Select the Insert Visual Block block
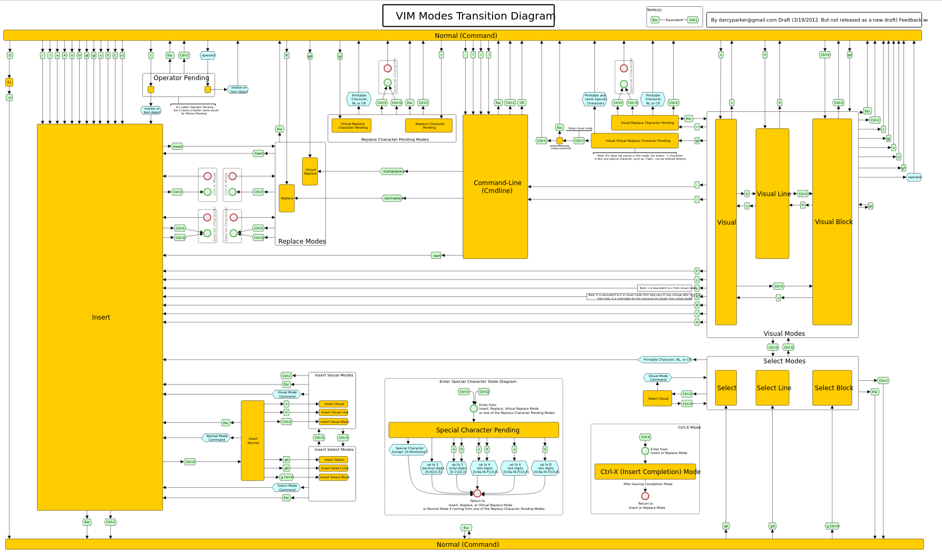Image resolution: width=942 pixels, height=560 pixels. click(333, 422)
